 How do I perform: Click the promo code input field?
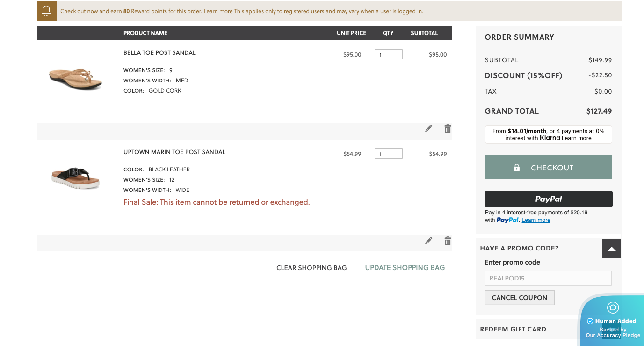(548, 278)
